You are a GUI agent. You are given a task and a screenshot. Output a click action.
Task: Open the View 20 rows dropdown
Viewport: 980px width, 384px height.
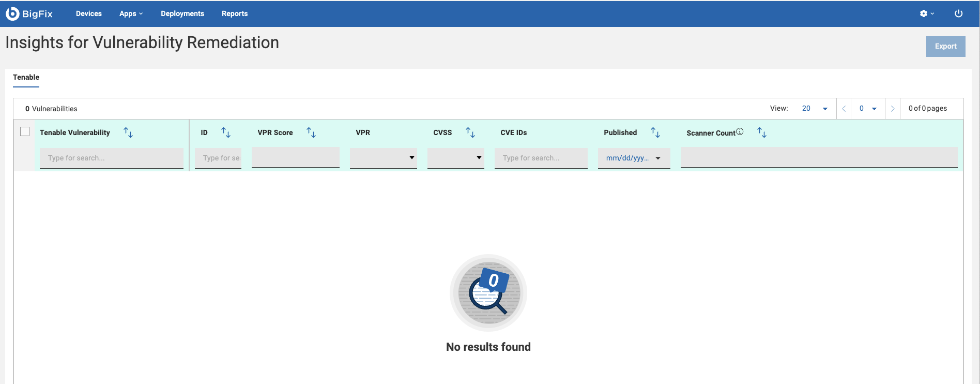(815, 109)
